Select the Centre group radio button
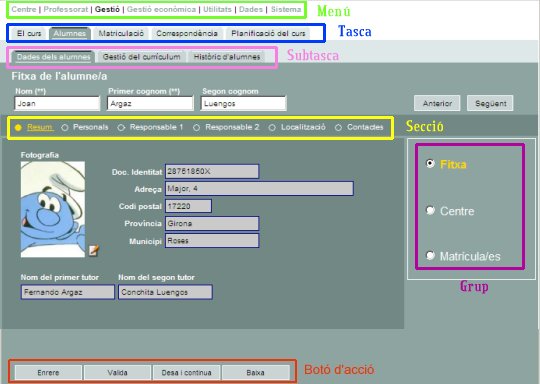The width and height of the screenshot is (540, 384). point(430,210)
